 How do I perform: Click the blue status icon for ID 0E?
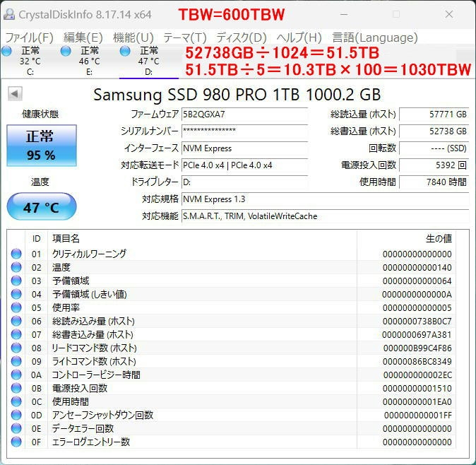click(16, 428)
